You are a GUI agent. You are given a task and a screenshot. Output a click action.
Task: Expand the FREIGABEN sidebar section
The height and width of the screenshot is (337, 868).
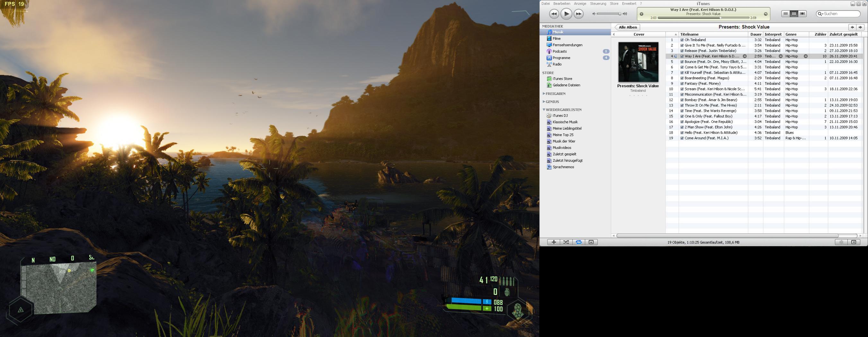point(544,94)
